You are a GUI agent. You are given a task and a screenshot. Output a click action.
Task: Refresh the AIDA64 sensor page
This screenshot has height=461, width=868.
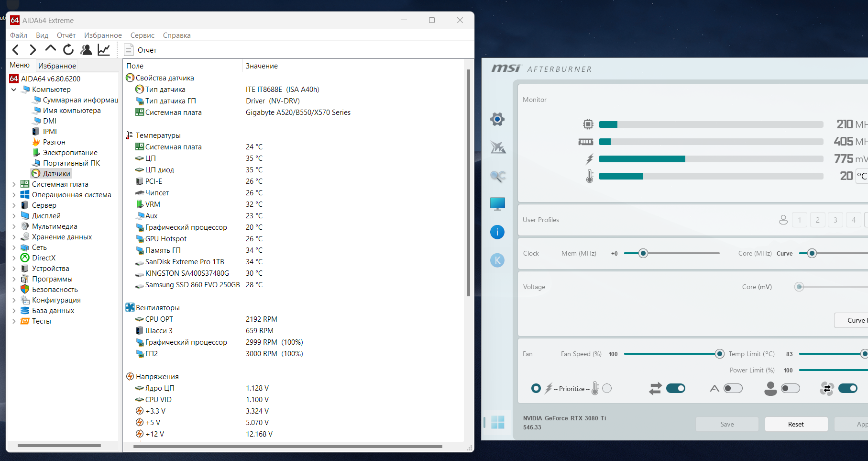tap(68, 50)
